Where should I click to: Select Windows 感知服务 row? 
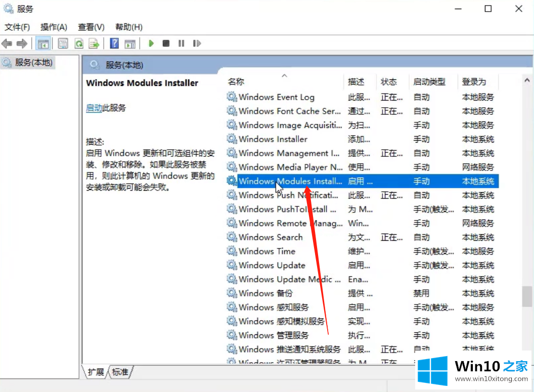363,307
